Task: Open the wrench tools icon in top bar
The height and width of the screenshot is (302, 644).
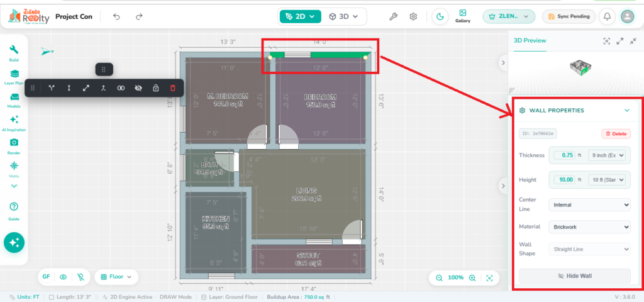Action: coord(393,17)
